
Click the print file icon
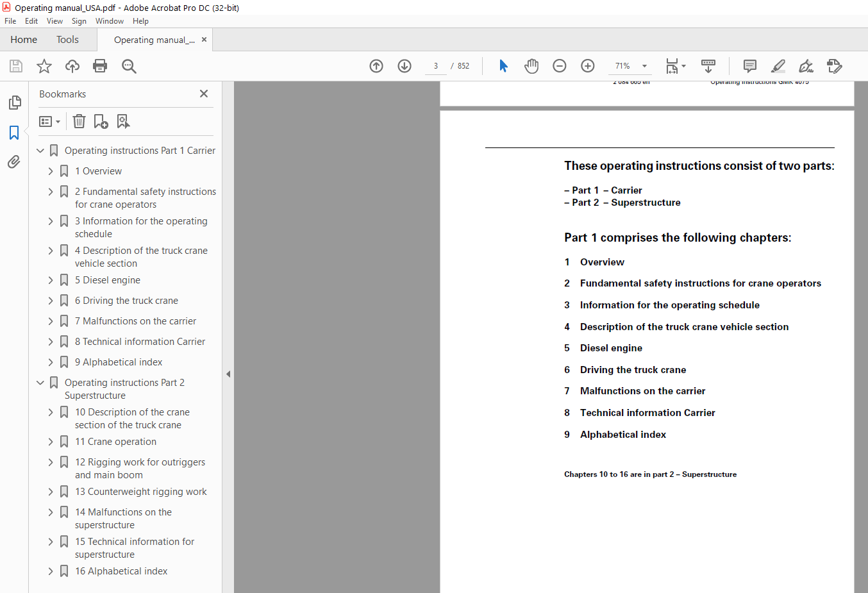pos(100,65)
